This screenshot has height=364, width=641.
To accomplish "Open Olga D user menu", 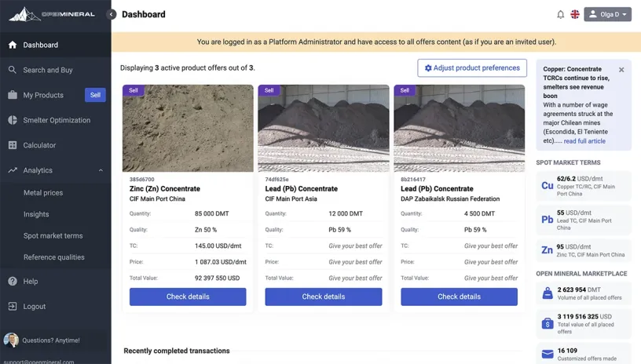I will tap(607, 14).
